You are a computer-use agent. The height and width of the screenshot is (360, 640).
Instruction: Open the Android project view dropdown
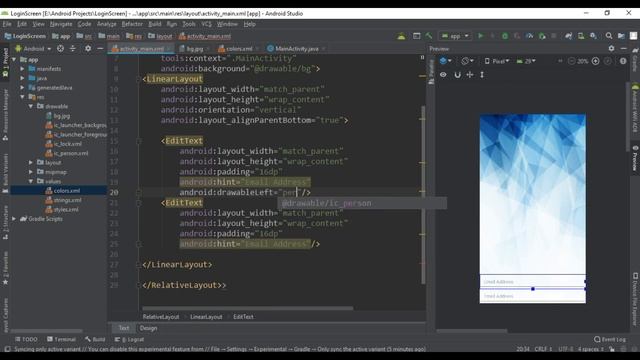33,49
